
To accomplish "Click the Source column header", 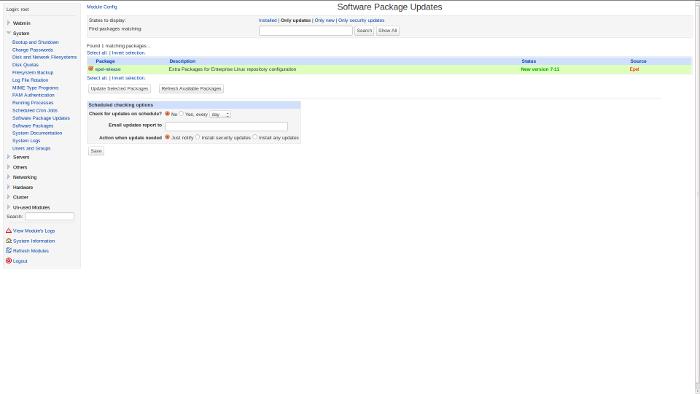I will pyautogui.click(x=638, y=61).
